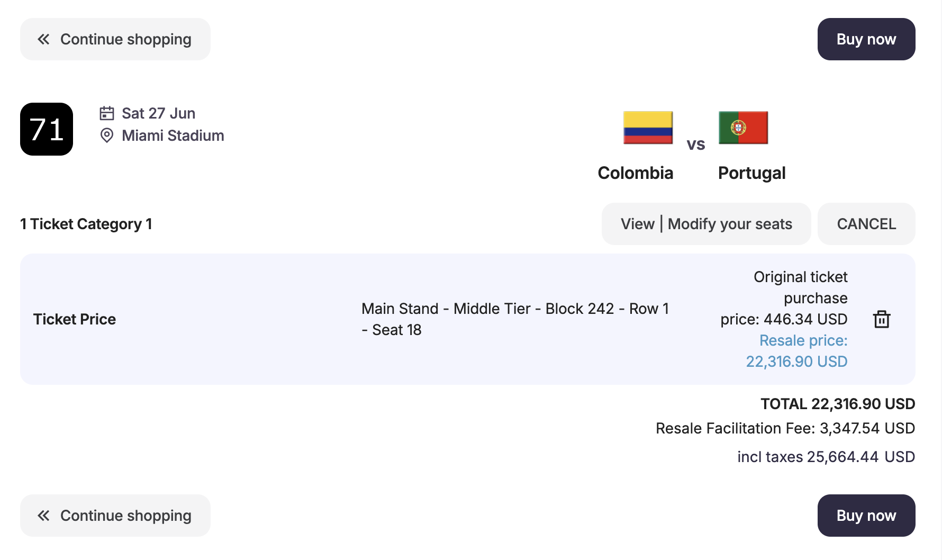The width and height of the screenshot is (942, 560).
Task: Click the Colombia team name
Action: click(635, 173)
